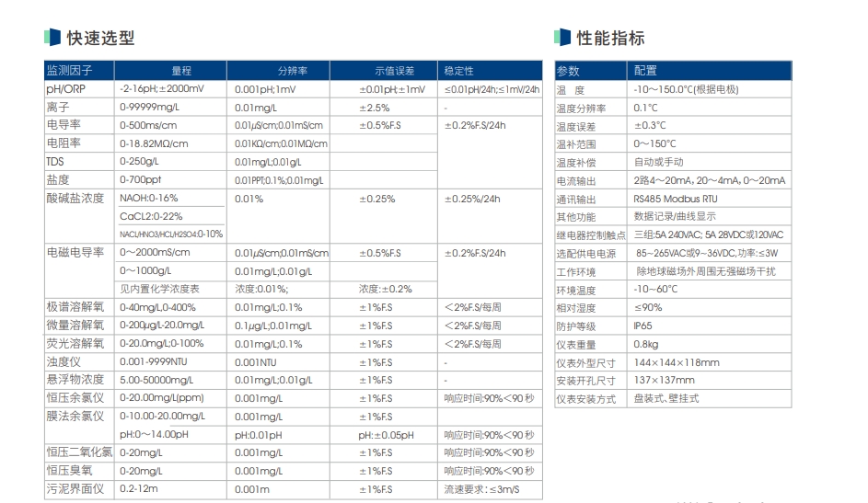Click the 0.2-12m range cell
Image resolution: width=868 pixels, height=503 pixels.
139,488
